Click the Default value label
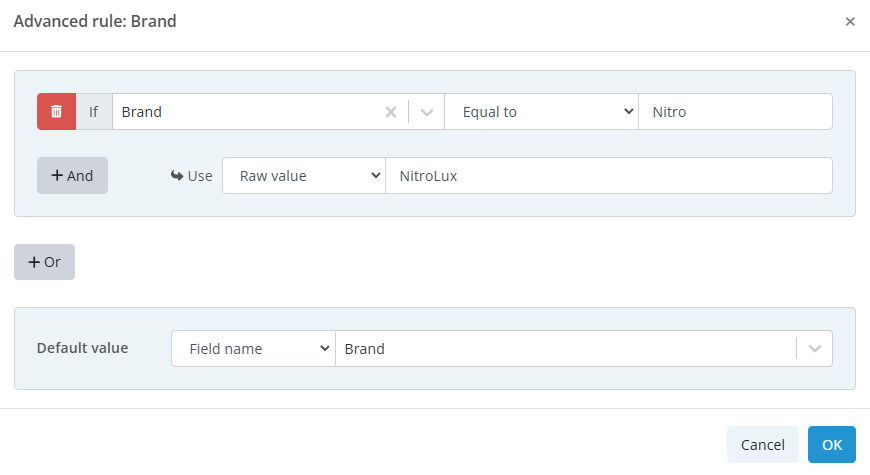 click(83, 348)
